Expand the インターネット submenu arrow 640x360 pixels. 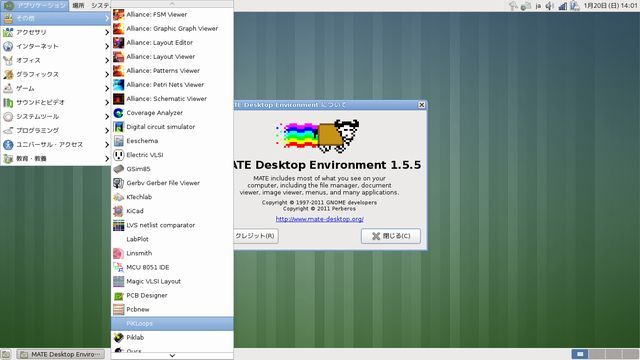(107, 47)
